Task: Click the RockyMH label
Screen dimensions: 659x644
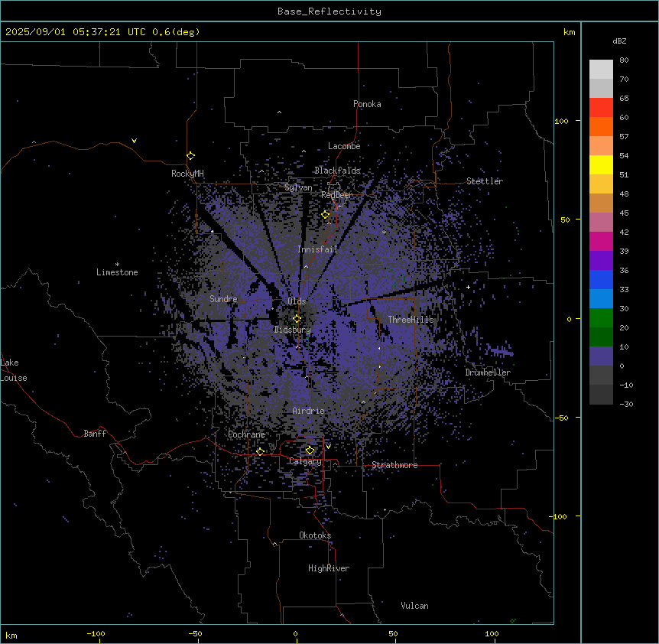Action: [x=187, y=174]
